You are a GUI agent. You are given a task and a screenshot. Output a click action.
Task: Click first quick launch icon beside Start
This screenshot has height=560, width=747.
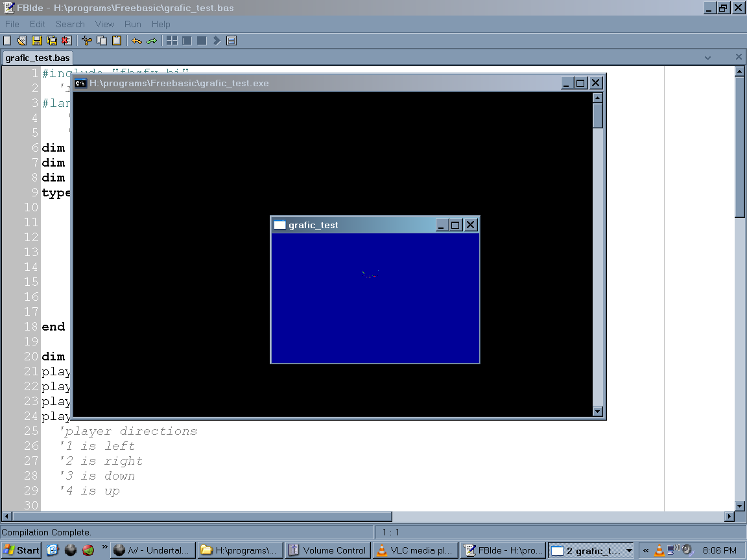pyautogui.click(x=53, y=550)
